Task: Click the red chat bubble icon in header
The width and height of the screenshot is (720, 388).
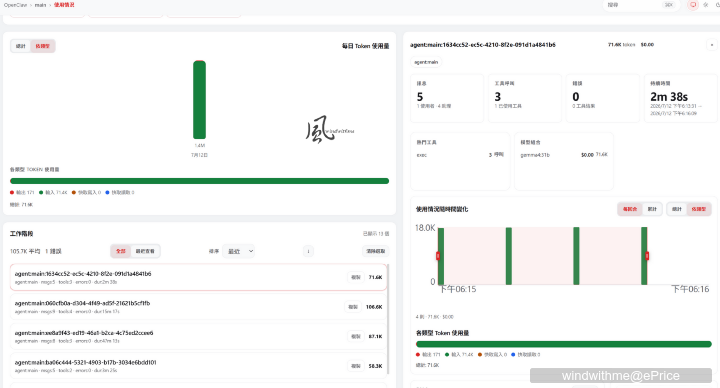Action: click(693, 5)
